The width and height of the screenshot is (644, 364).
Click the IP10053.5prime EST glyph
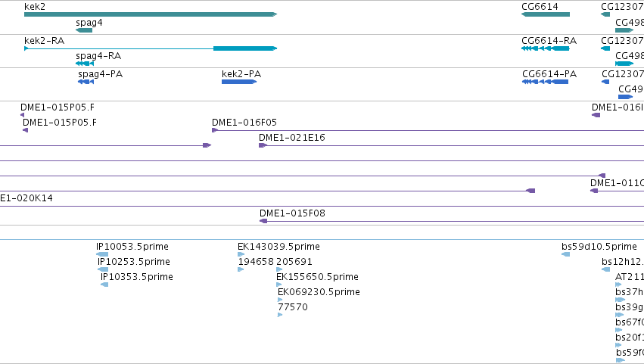(x=102, y=254)
